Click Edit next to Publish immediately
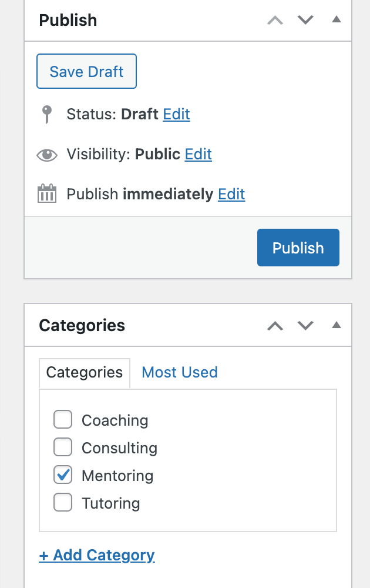The image size is (370, 588). 231,194
